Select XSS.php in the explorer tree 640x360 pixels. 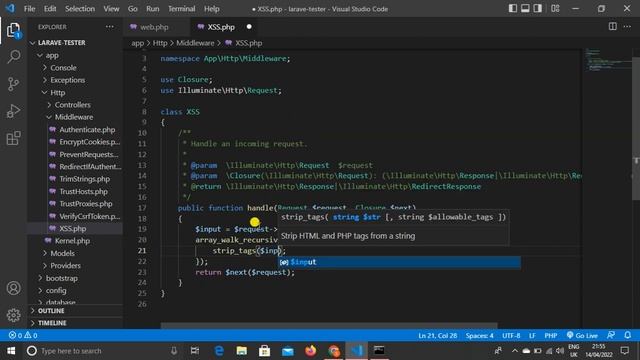pos(73,229)
